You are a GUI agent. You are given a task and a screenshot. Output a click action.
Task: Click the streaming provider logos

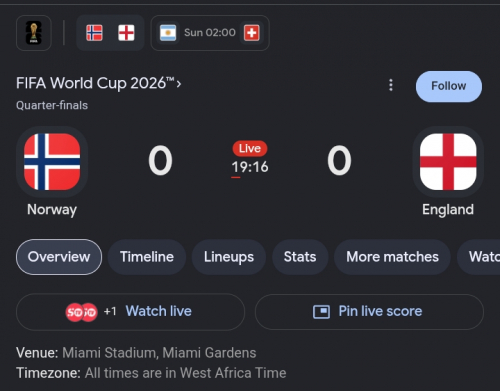[x=81, y=312]
